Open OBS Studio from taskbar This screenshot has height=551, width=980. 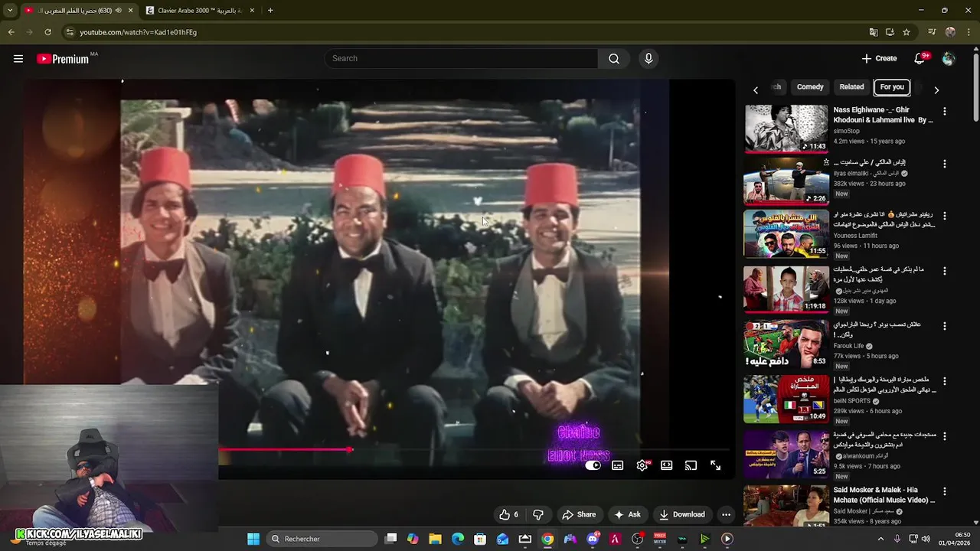(x=637, y=539)
